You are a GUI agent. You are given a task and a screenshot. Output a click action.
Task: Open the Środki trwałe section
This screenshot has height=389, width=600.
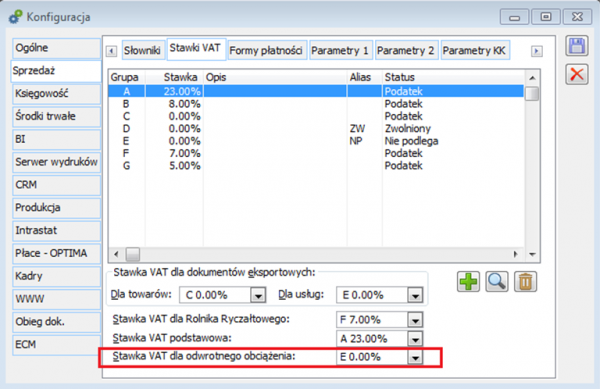pos(56,116)
